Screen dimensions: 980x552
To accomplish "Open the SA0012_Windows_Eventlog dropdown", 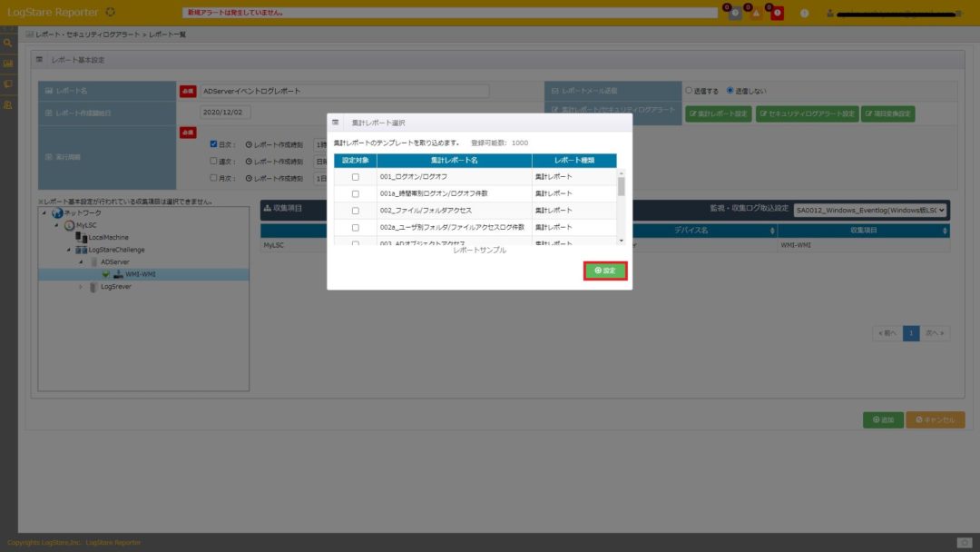I will point(869,210).
